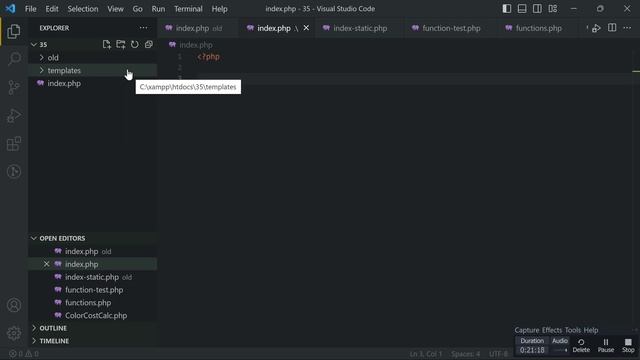Open the Run and Debug view
The width and height of the screenshot is (640, 360).
pos(14,116)
